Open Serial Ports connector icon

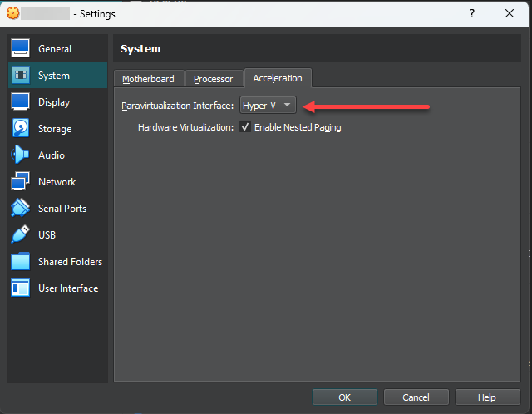click(x=21, y=209)
